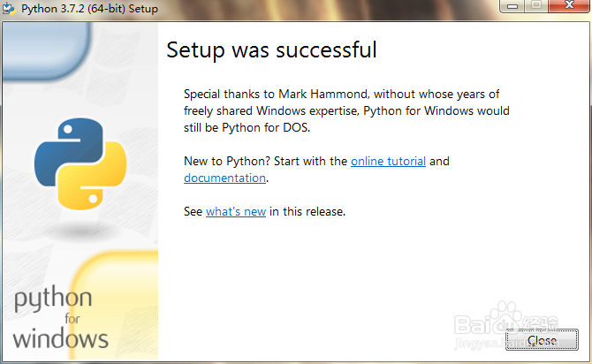Click the Close button to finish setup
The height and width of the screenshot is (364, 592).
coord(542,340)
